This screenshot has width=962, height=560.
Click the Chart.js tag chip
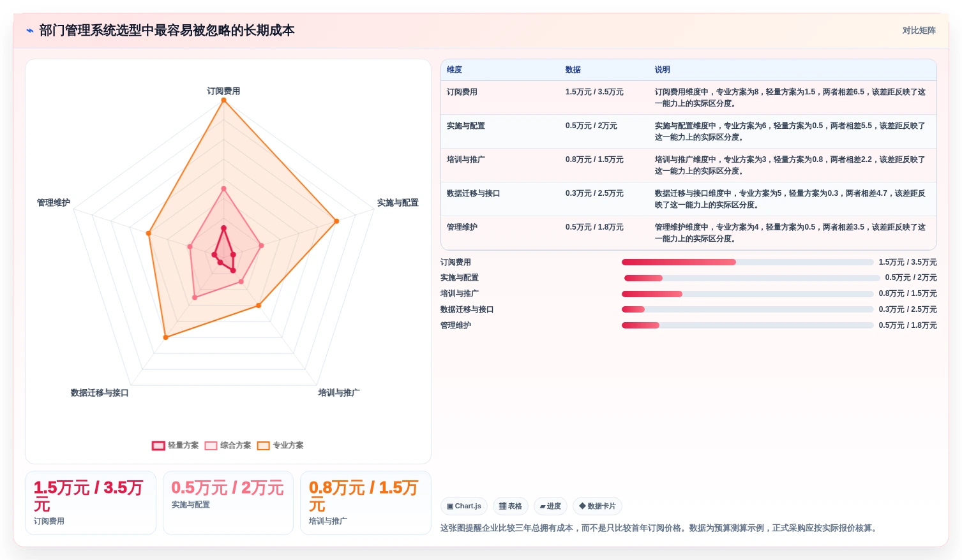click(464, 506)
